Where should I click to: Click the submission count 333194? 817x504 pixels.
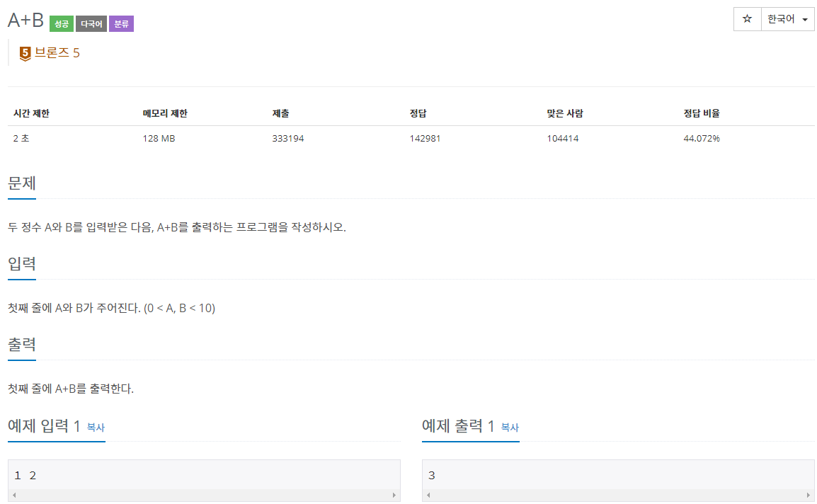coord(288,138)
